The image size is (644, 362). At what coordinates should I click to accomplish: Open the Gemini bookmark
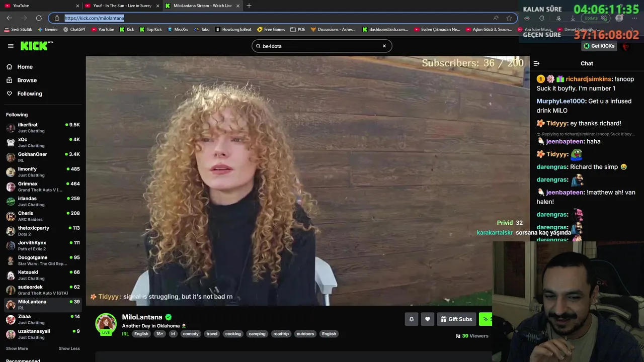pos(48,30)
